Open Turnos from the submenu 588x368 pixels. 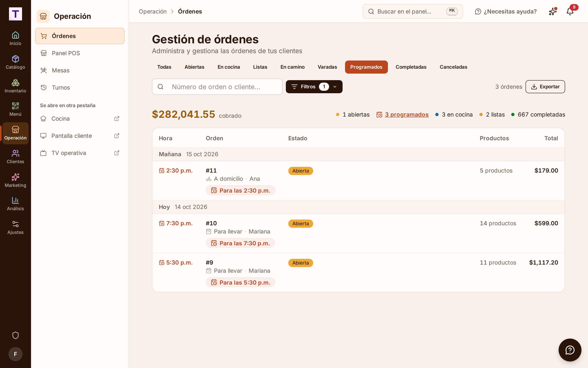[x=80, y=87]
